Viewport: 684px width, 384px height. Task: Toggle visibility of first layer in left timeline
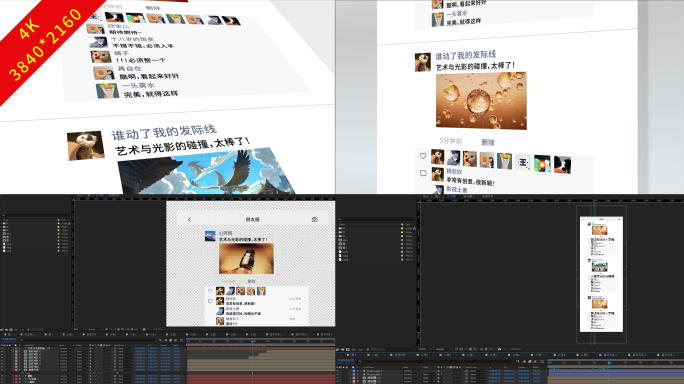(x=3, y=348)
